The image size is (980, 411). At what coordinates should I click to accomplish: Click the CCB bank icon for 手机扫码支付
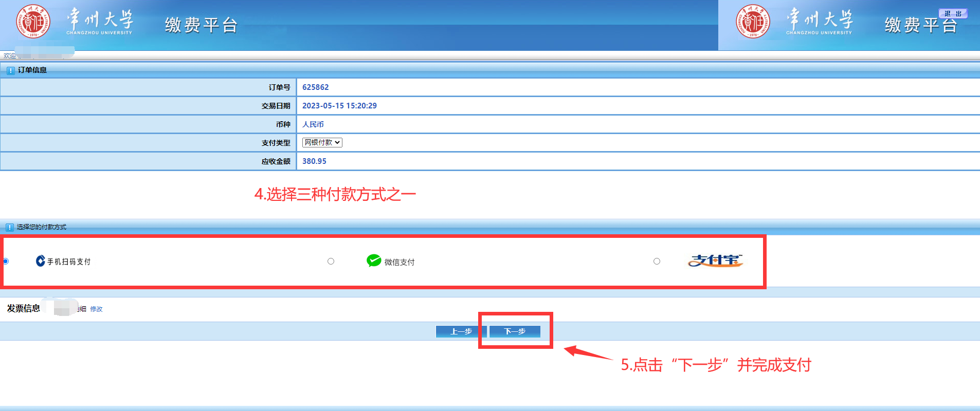[40, 261]
